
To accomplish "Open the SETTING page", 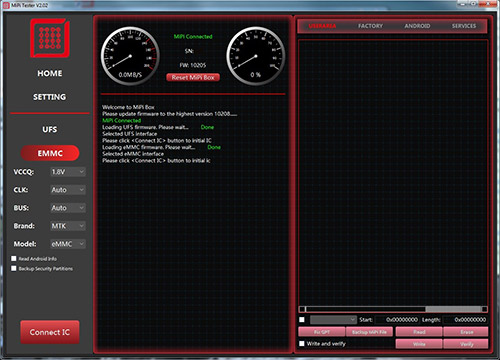I will coord(50,97).
